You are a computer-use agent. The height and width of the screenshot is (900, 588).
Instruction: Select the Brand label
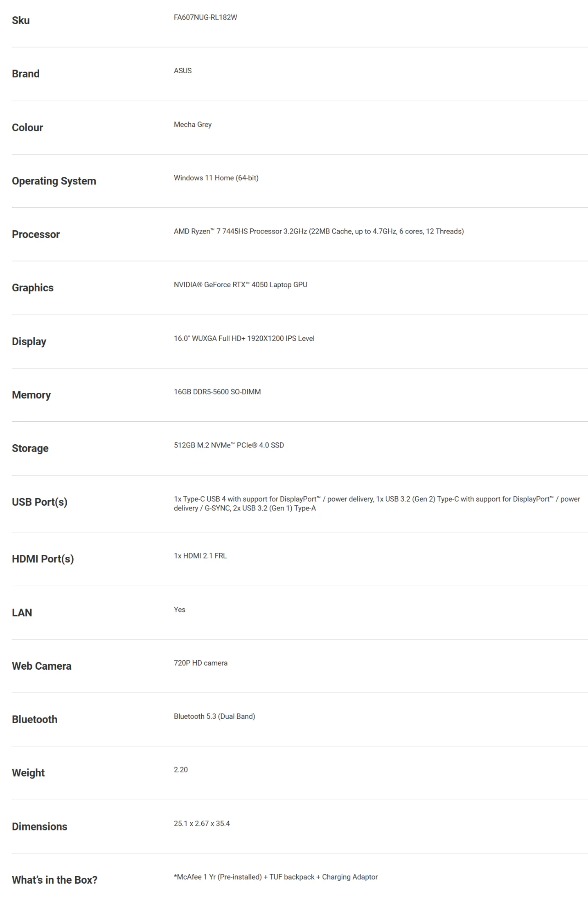[x=26, y=74]
